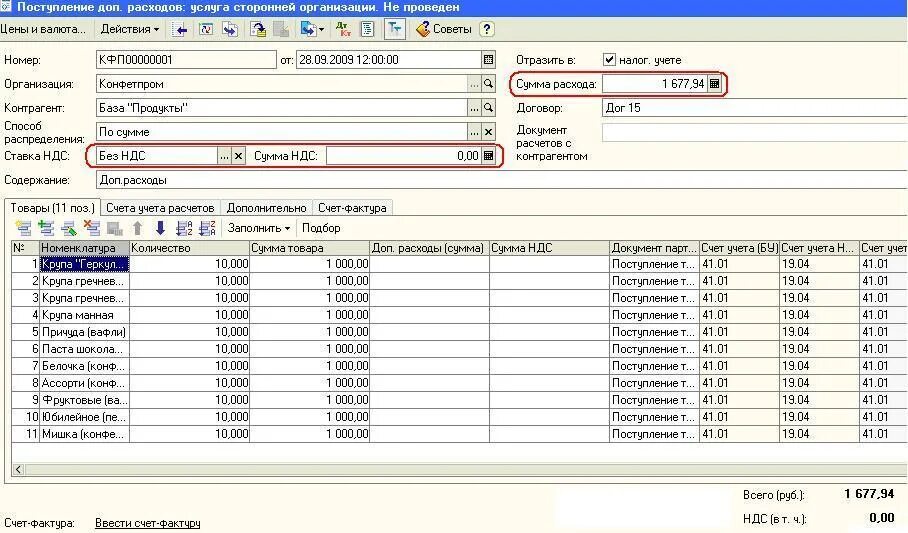
Task: Open the document structure report icon
Action: coord(367,29)
